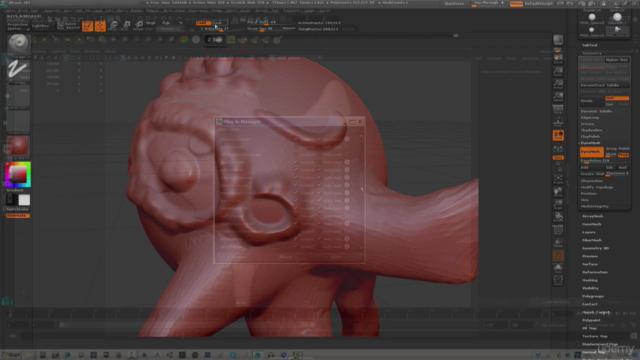Toggle the orange Local transform icon
The image size is (640, 360).
pos(558,135)
